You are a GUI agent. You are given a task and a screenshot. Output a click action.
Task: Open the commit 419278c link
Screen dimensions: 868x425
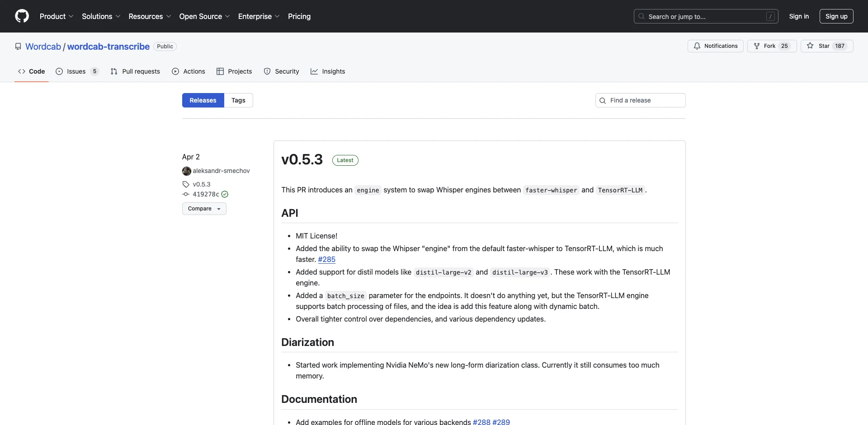pos(206,194)
